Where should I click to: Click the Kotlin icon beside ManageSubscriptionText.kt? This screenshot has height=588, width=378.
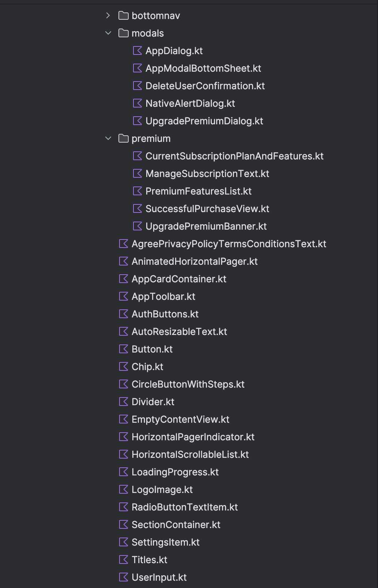(137, 173)
